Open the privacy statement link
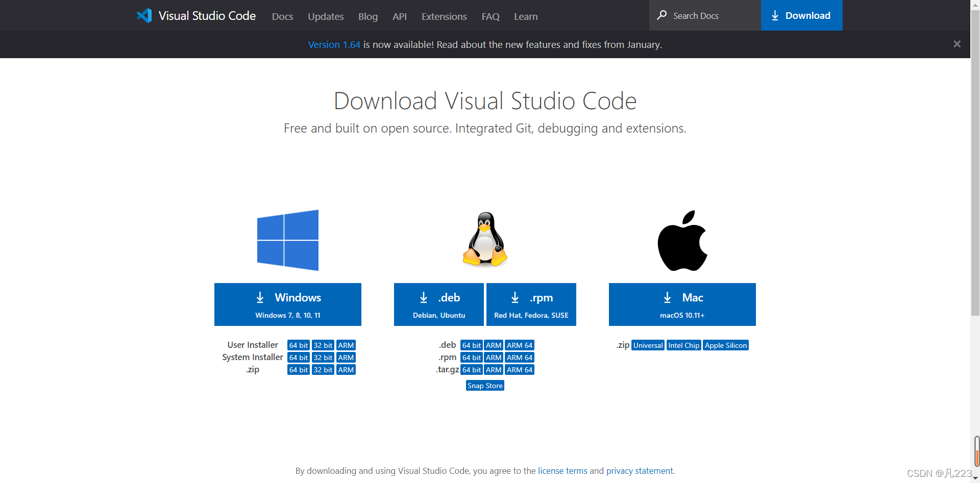This screenshot has height=483, width=980. pyautogui.click(x=640, y=471)
